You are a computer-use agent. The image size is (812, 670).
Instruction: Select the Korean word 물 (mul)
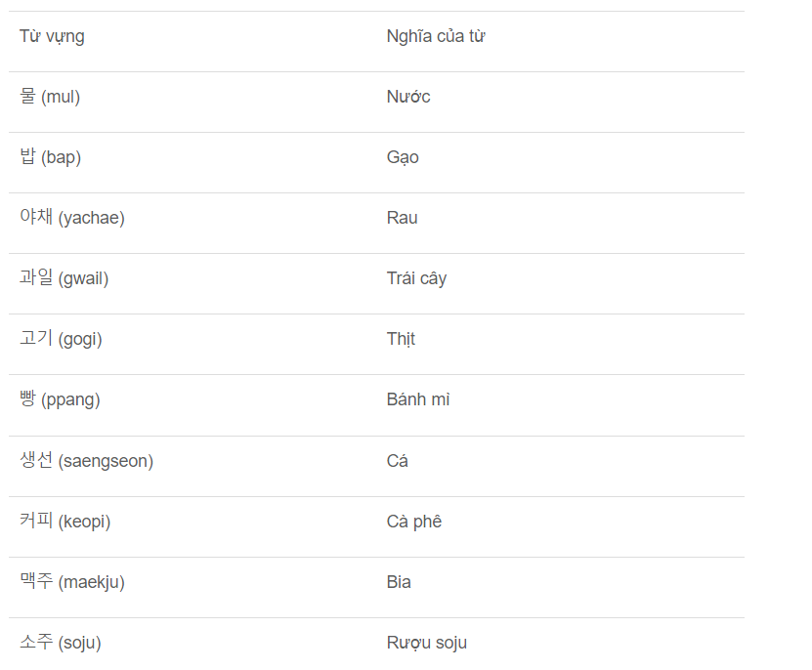click(50, 97)
